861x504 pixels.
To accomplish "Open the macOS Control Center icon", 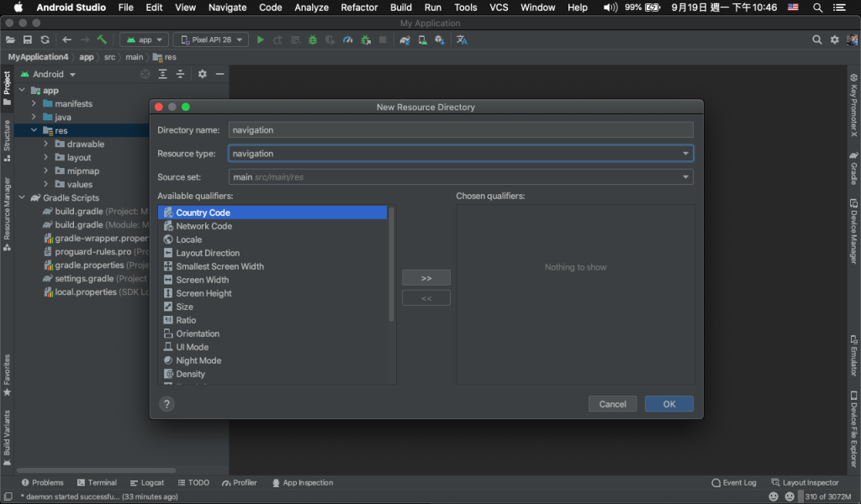I will (839, 8).
